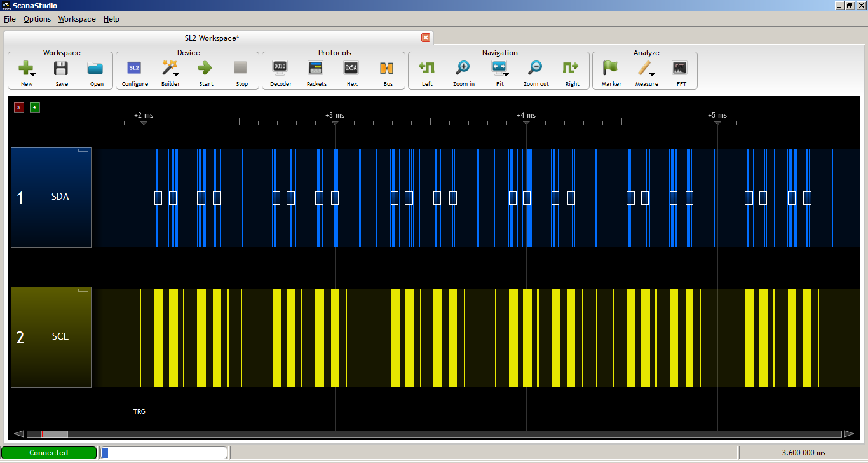The width and height of the screenshot is (868, 463).
Task: Zoom in on the waveform
Action: [x=463, y=70]
